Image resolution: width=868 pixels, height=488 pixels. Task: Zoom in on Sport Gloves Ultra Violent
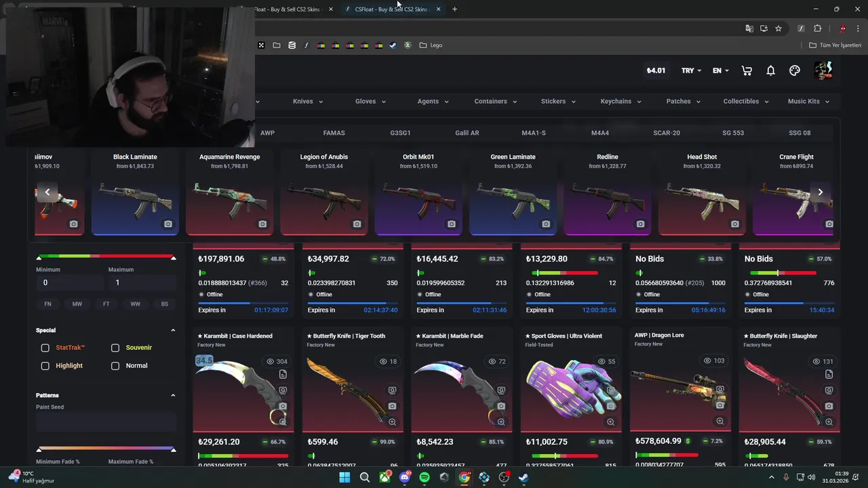(610, 422)
